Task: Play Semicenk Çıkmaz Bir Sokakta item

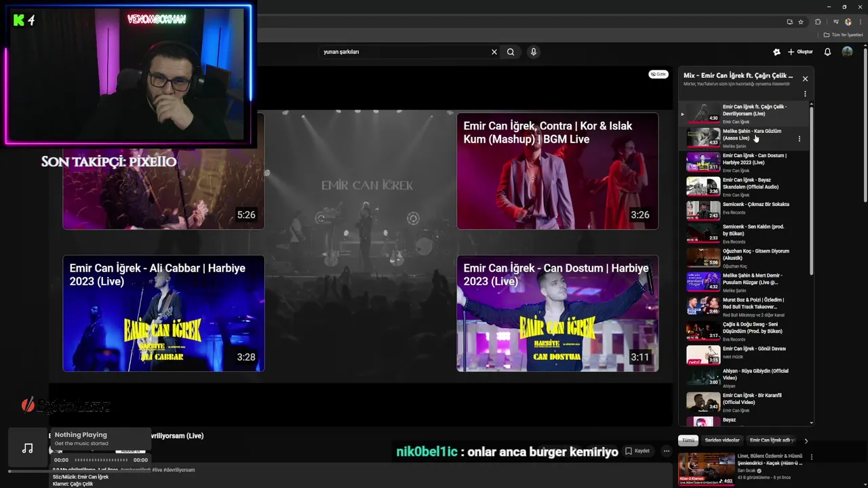Action: pyautogui.click(x=744, y=209)
